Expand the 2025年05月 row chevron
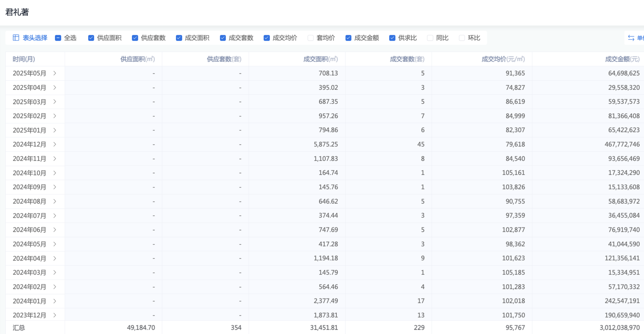The width and height of the screenshot is (644, 334). pos(55,73)
